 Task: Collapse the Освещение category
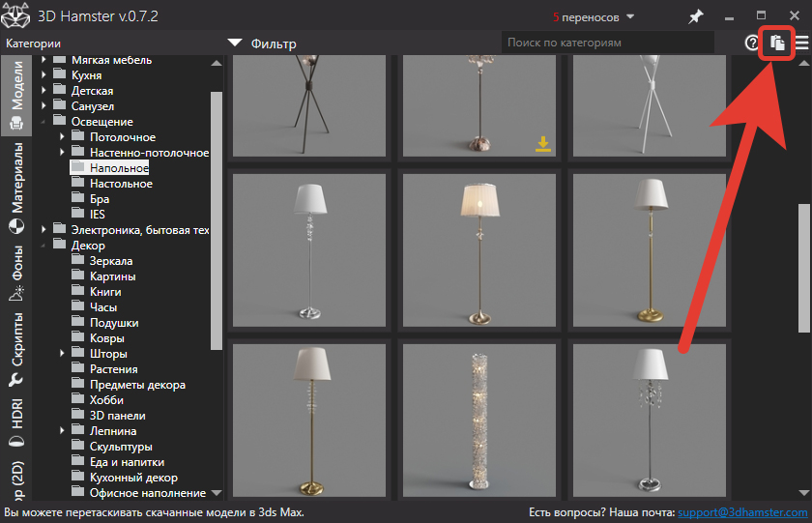pyautogui.click(x=43, y=122)
